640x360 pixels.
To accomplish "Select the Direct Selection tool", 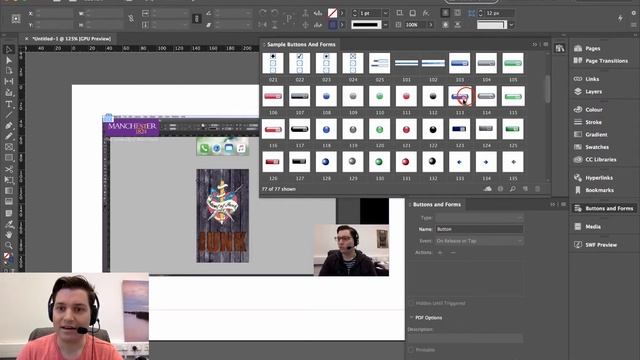I will click(9, 60).
